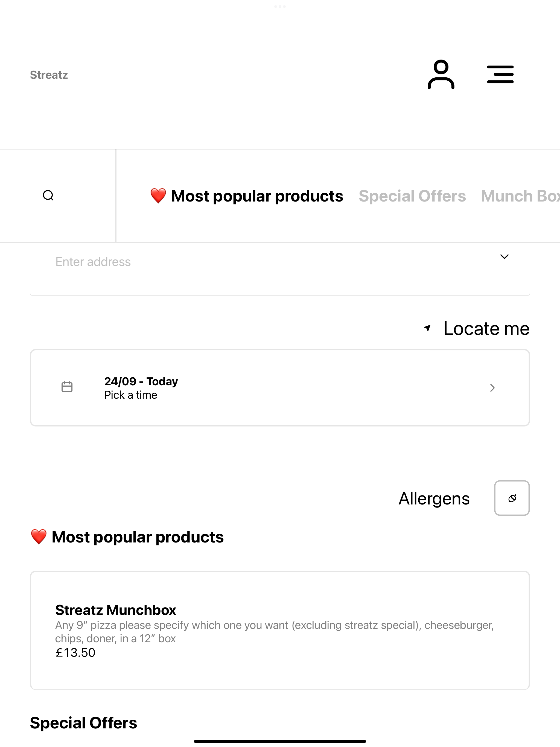Click the calendar icon in date box
The height and width of the screenshot is (747, 560).
click(67, 387)
